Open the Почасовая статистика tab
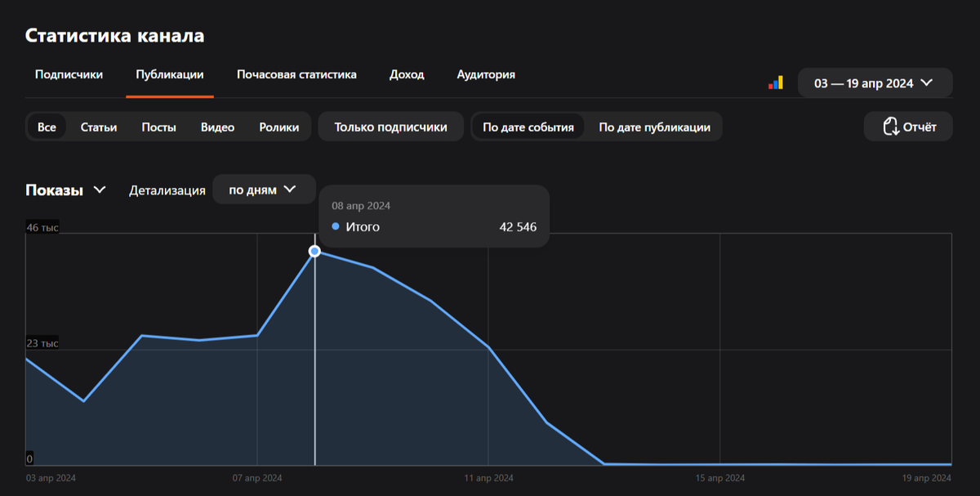This screenshot has width=980, height=496. 296,74
